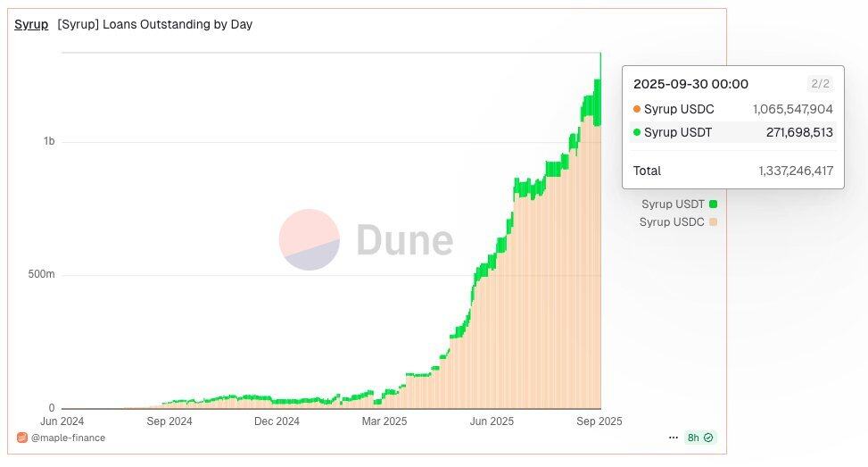
Task: Click the green check refresh status icon
Action: click(x=708, y=438)
